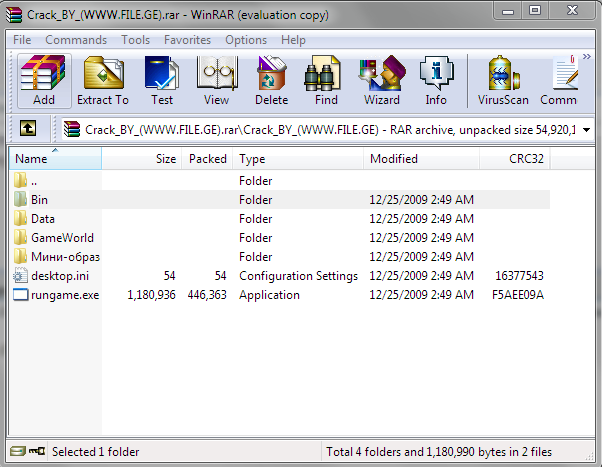Click the drive icon in status bar
This screenshot has width=602, height=467.
coord(17,450)
